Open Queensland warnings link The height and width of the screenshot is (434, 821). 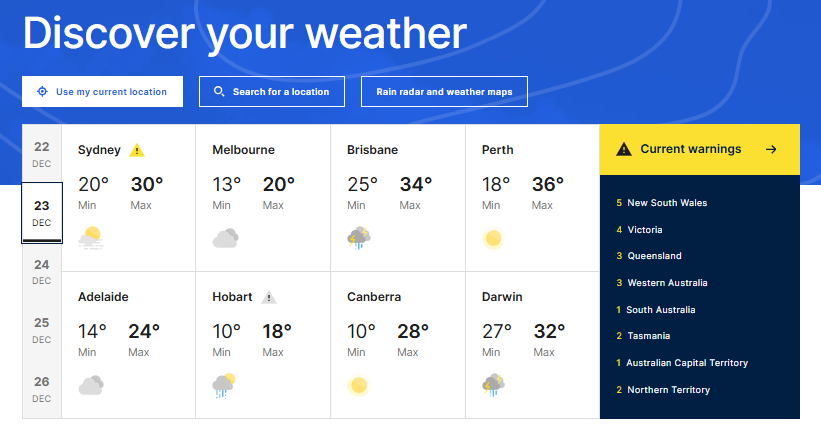654,256
